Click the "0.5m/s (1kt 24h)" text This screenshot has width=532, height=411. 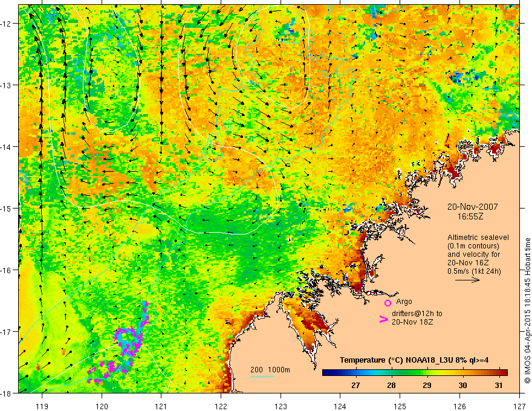point(474,271)
